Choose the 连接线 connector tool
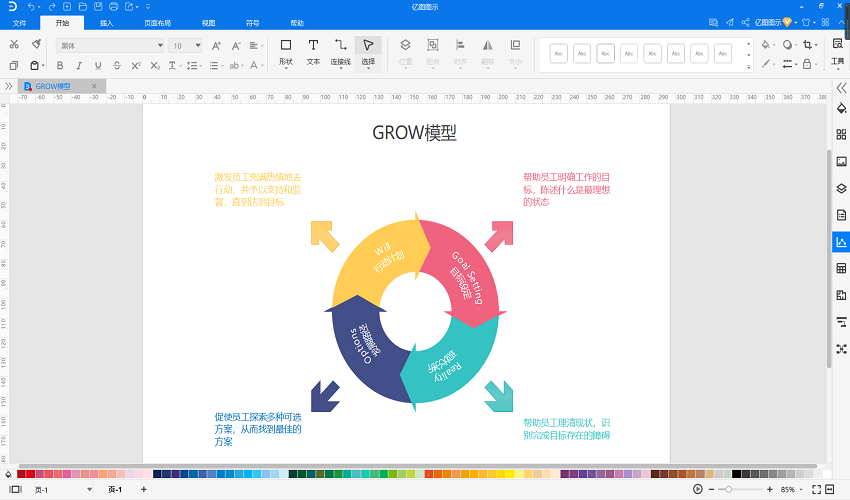 (x=340, y=52)
